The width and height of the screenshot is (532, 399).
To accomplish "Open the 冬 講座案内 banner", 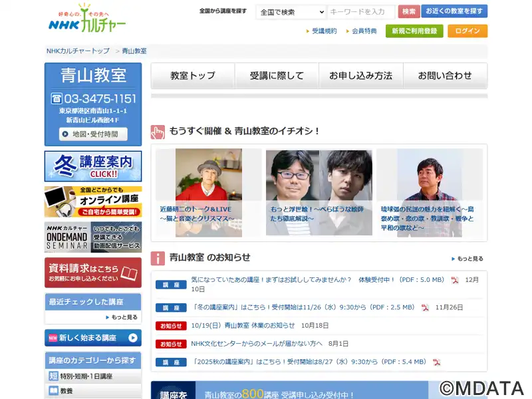I will 93,166.
